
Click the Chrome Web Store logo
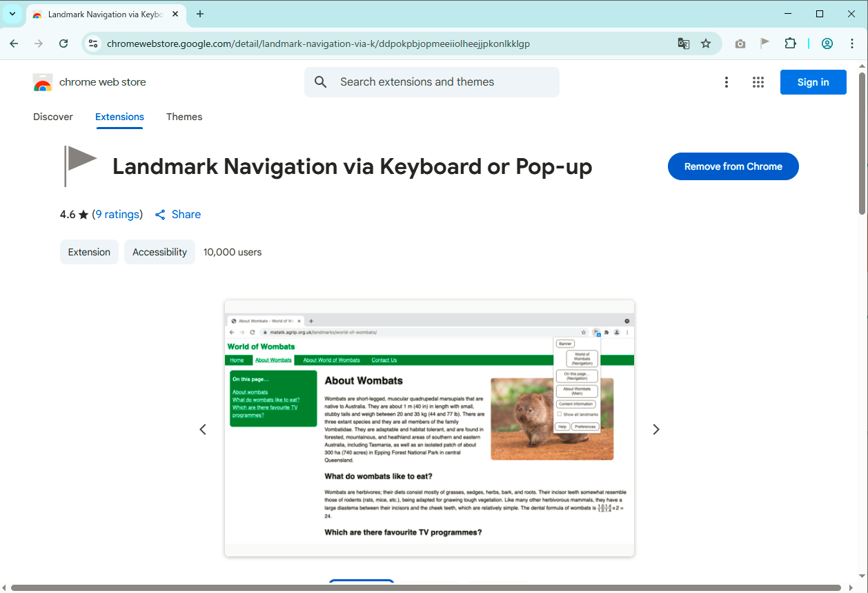click(x=90, y=82)
